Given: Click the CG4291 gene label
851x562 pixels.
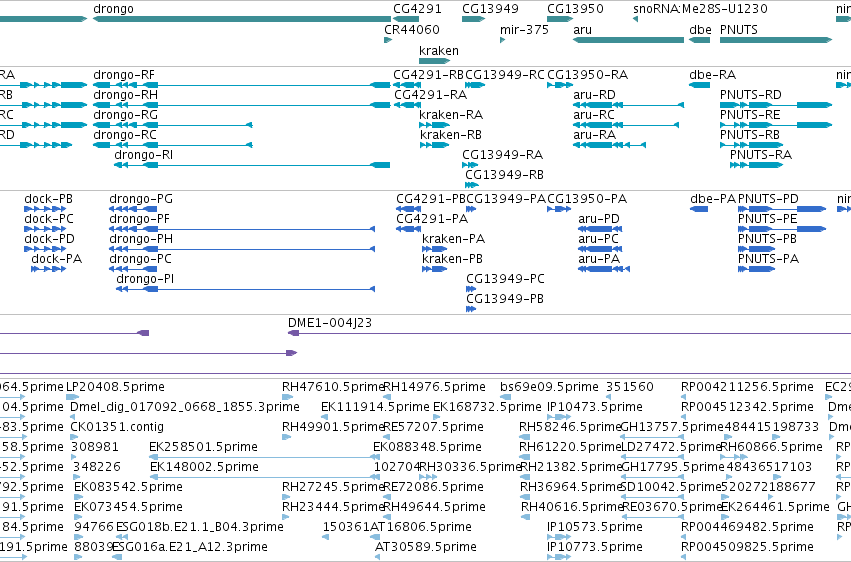Looking at the screenshot, I should 417,9.
